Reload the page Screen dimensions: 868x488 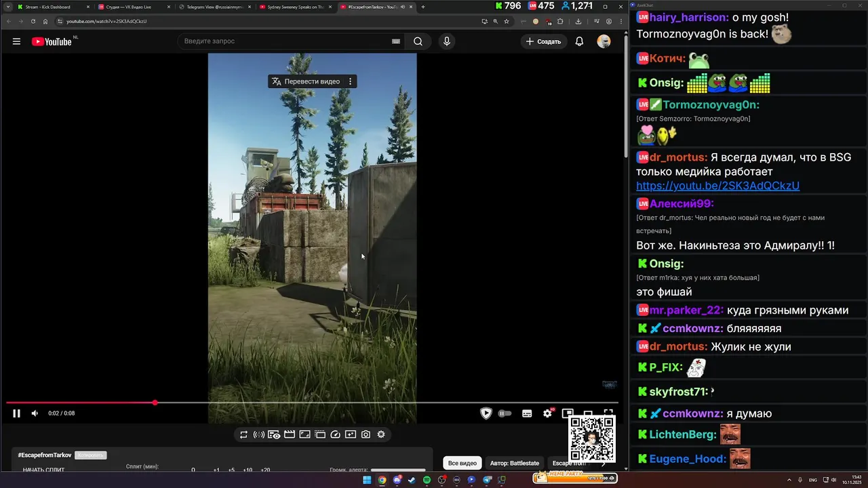(x=33, y=21)
